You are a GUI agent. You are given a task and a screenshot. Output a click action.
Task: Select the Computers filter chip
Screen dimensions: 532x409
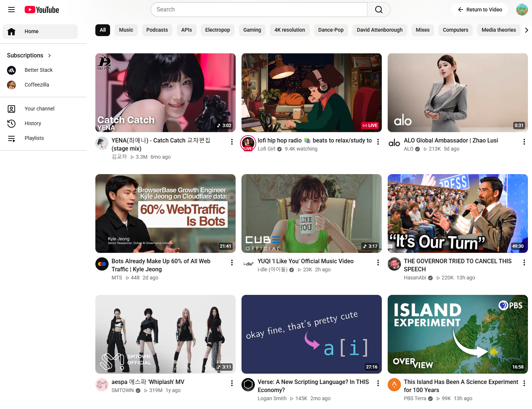455,30
